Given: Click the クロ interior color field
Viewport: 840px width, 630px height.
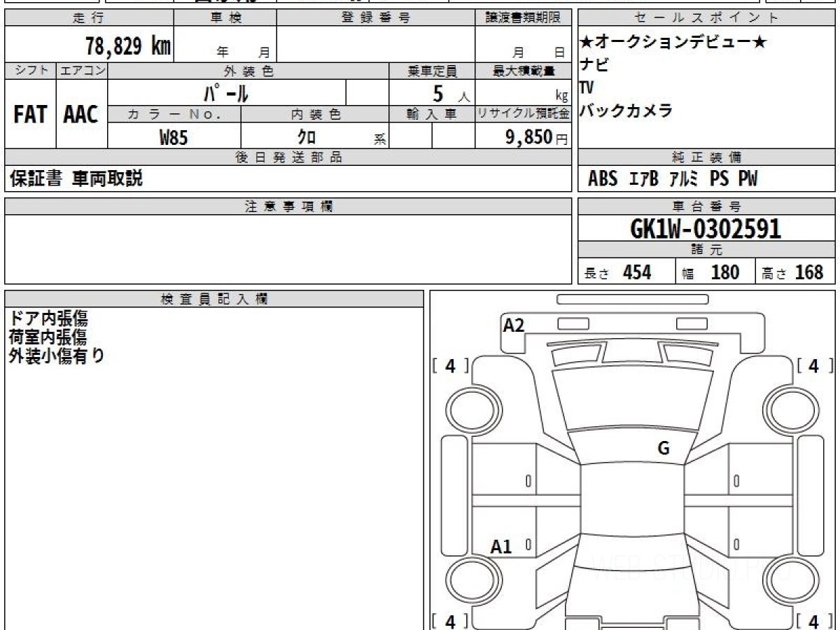Looking at the screenshot, I should [x=306, y=137].
